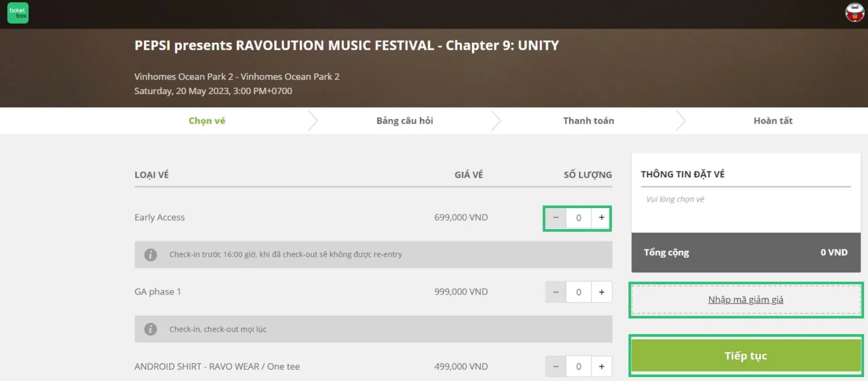Click the Tổng cộng total summary bar
Screen dimensions: 868x381
coord(745,253)
